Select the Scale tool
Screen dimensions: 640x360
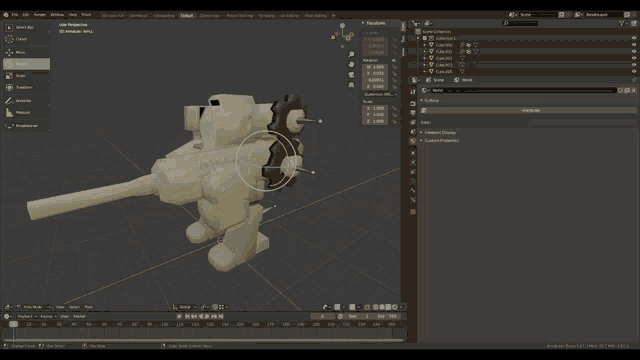(x=26, y=76)
